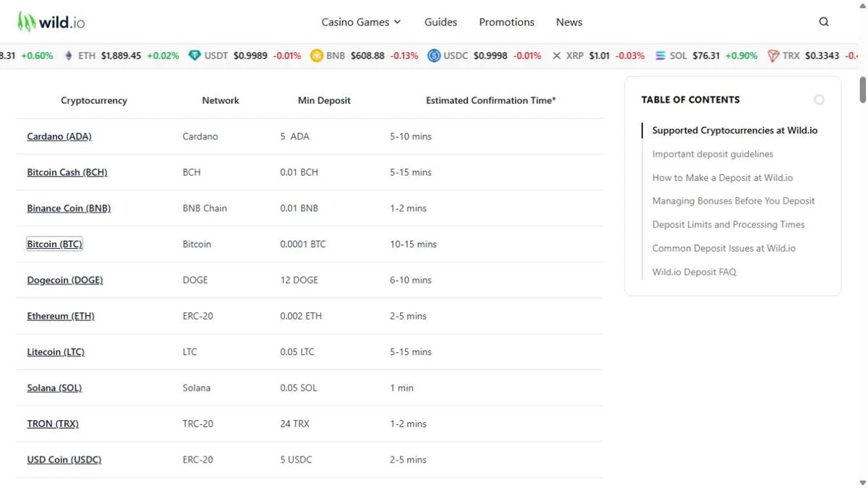Click the XRP icon in the ticker
This screenshot has width=868, height=488.
(556, 56)
